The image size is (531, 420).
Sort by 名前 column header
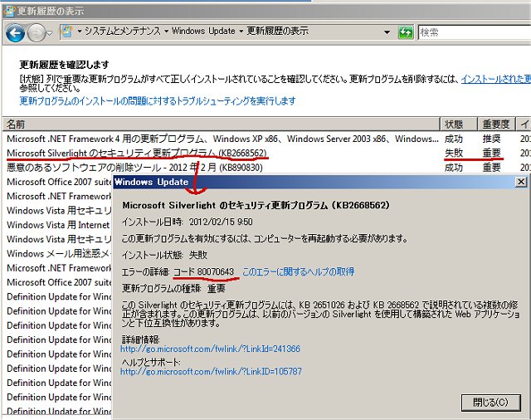[222, 125]
